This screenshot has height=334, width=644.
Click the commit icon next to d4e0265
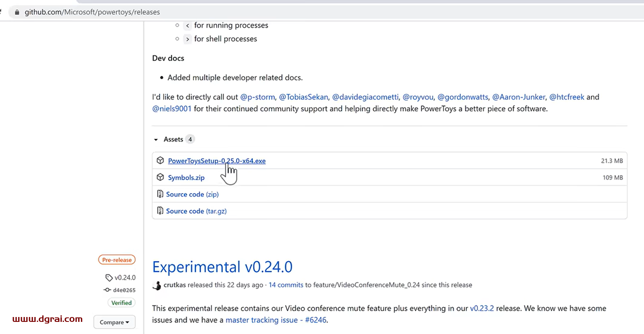tap(107, 290)
